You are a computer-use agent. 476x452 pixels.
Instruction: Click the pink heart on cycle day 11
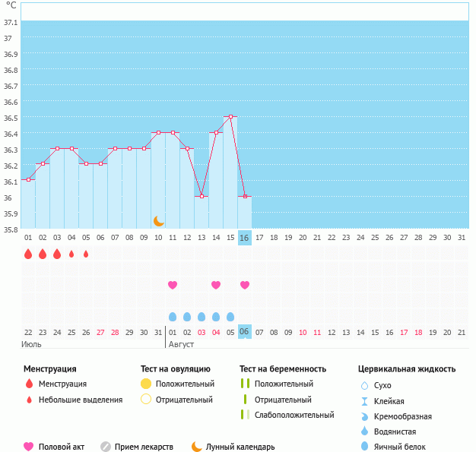pyautogui.click(x=173, y=285)
